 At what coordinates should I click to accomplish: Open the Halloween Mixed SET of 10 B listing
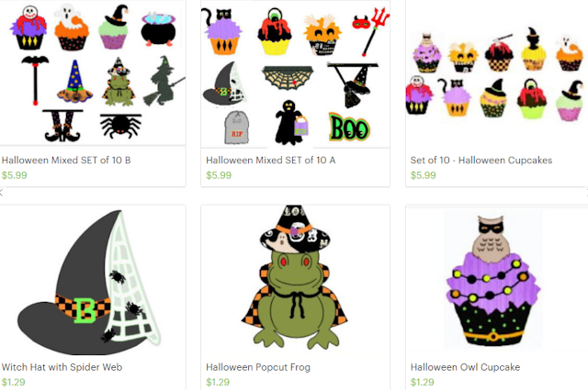tap(66, 161)
